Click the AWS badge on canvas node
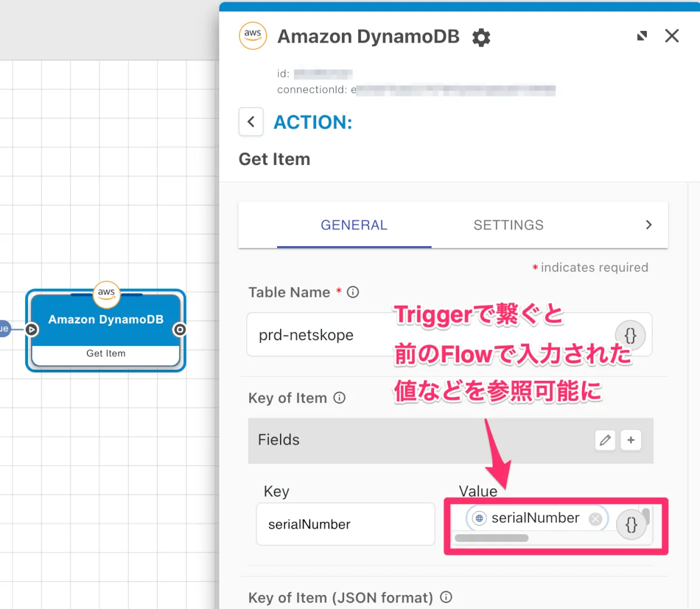The image size is (700, 609). (x=106, y=294)
